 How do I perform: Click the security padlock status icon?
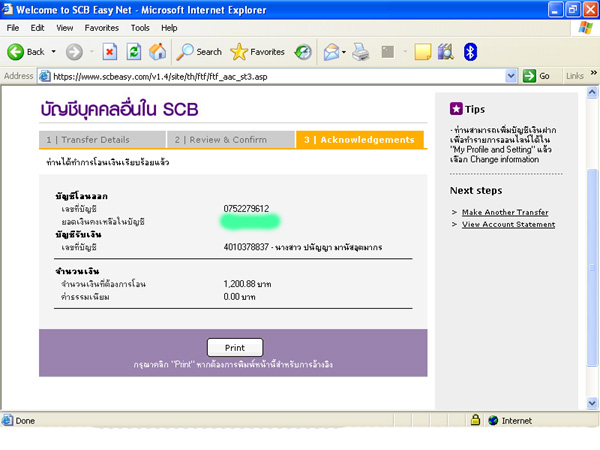475,420
